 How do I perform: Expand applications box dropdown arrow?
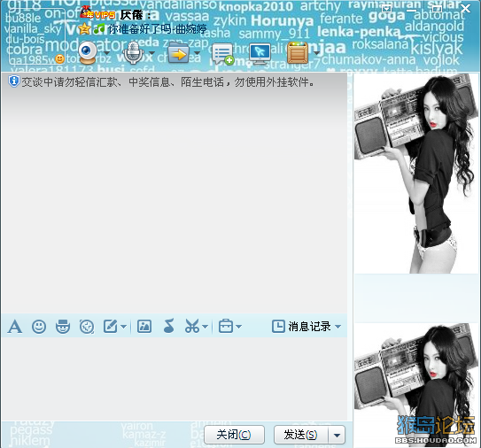(316, 53)
